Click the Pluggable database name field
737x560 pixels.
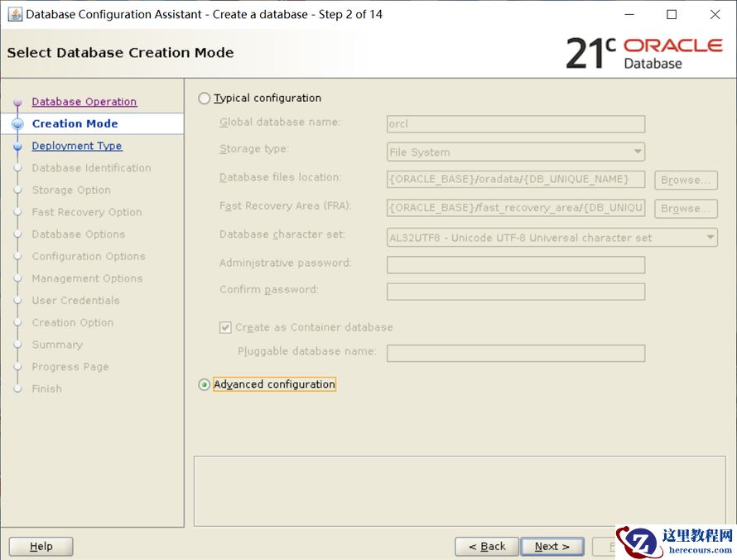point(516,353)
